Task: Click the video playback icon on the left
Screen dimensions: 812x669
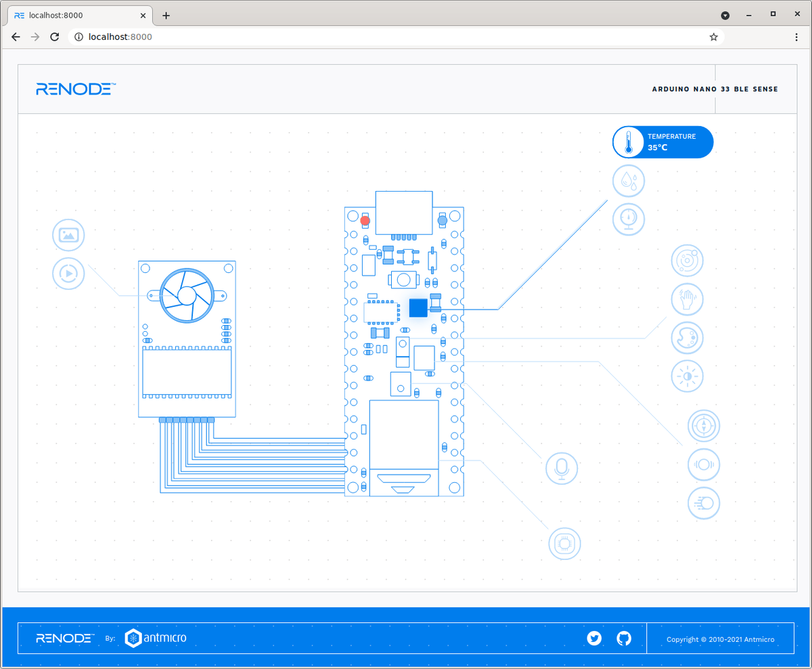Action: click(x=68, y=274)
